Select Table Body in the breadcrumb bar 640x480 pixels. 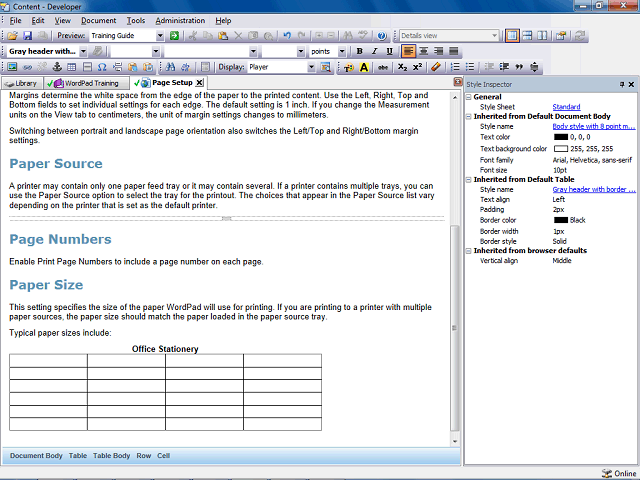point(111,456)
